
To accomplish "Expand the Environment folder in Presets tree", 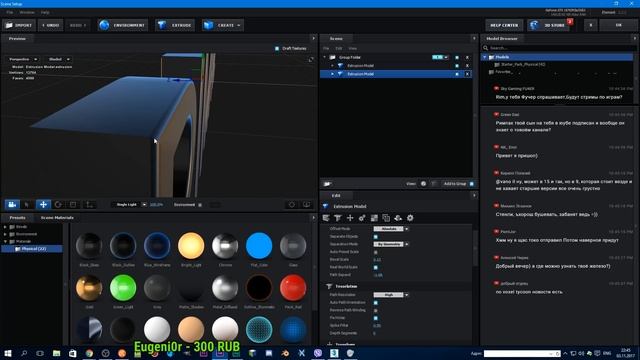I will (x=5, y=234).
